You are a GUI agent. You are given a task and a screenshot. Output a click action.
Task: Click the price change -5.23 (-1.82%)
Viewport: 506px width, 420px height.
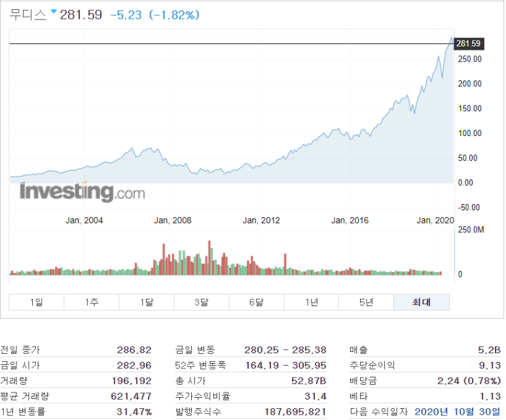[155, 15]
